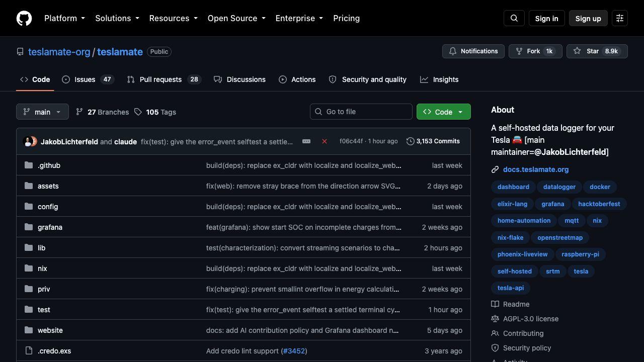Open pull request #3452 link
Image resolution: width=644 pixels, height=362 pixels.
tap(294, 351)
